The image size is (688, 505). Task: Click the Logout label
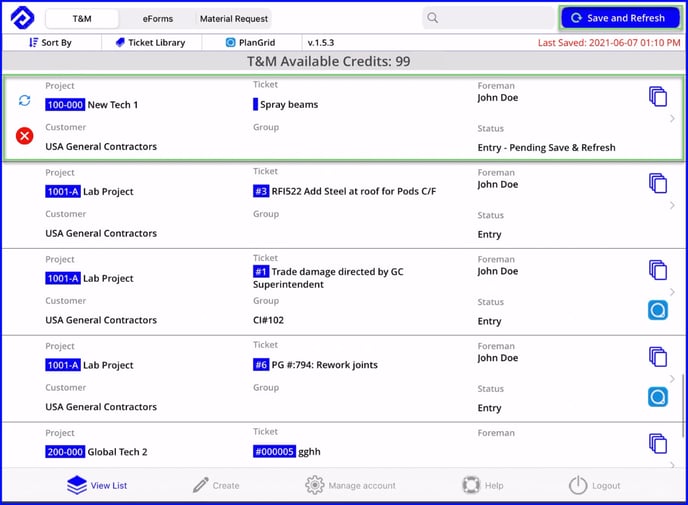click(606, 486)
